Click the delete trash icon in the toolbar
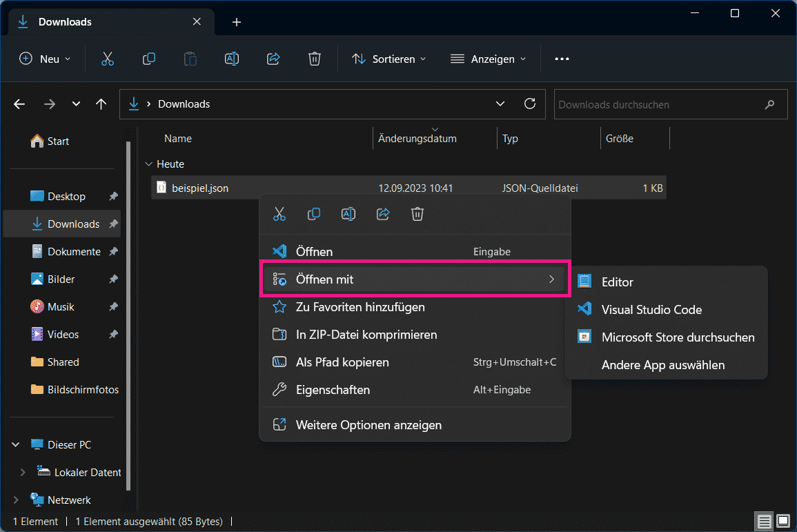 (315, 59)
